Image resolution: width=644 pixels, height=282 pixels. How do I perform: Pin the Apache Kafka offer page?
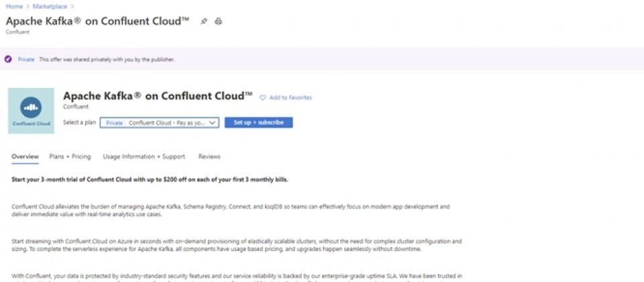coord(204,21)
